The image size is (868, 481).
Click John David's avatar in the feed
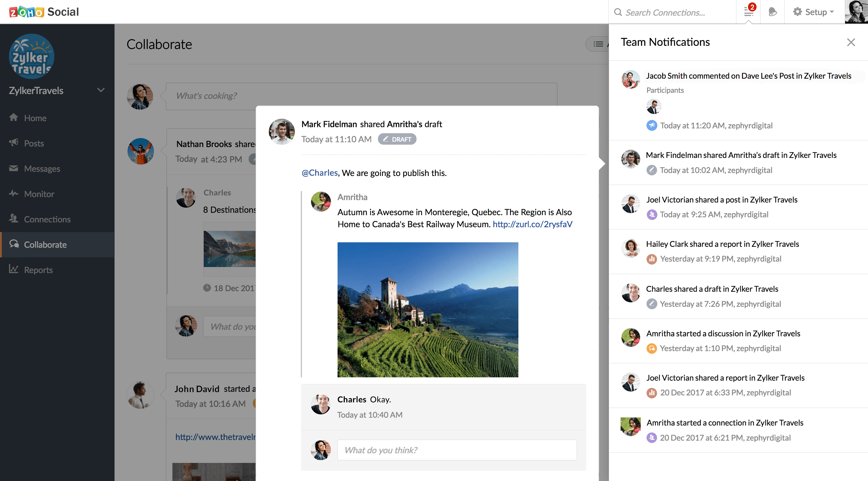pyautogui.click(x=140, y=395)
